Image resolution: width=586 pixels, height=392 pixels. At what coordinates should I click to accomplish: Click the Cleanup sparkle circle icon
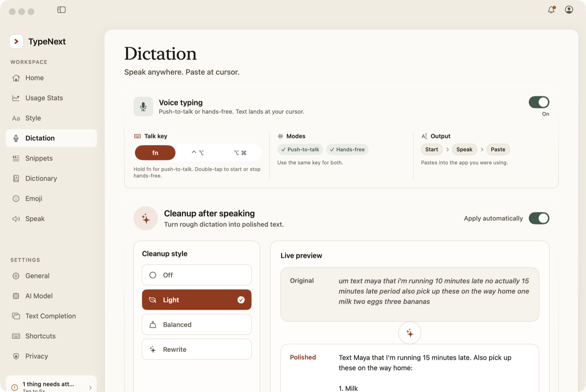(x=146, y=218)
